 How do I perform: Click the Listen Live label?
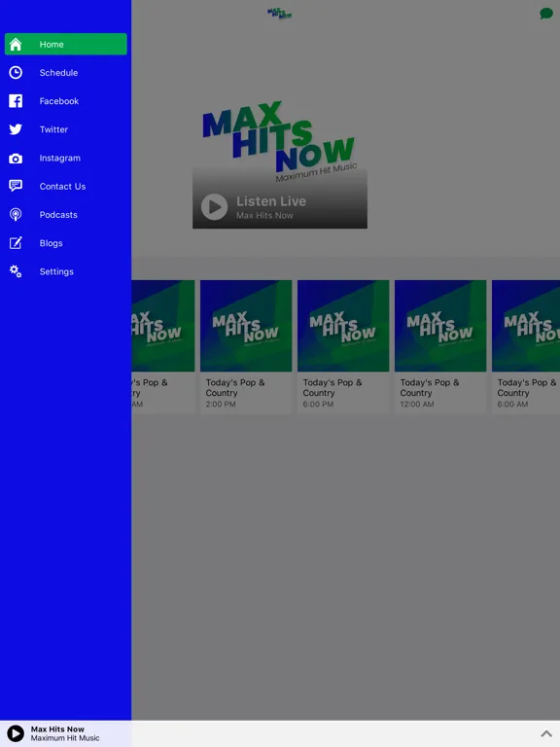pos(271,201)
